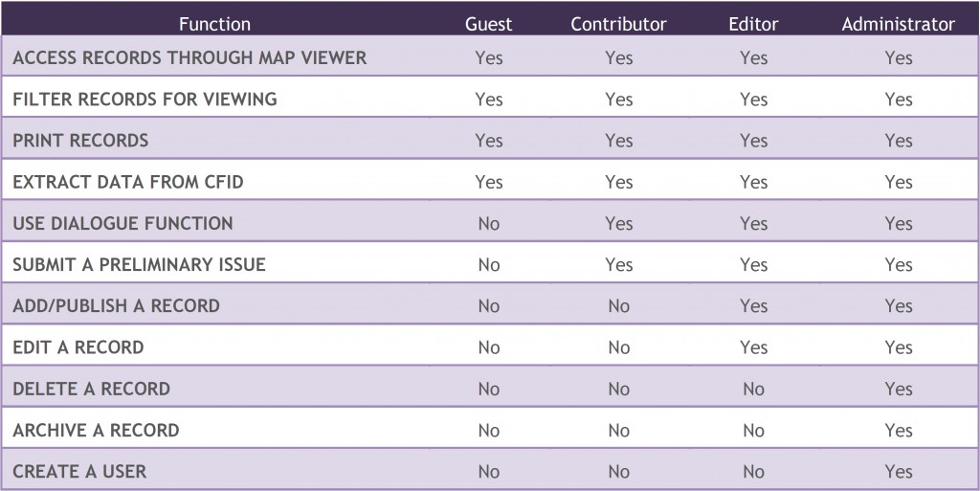
Task: Click Guest's No for Use Dialogue Function
Action: pos(488,223)
